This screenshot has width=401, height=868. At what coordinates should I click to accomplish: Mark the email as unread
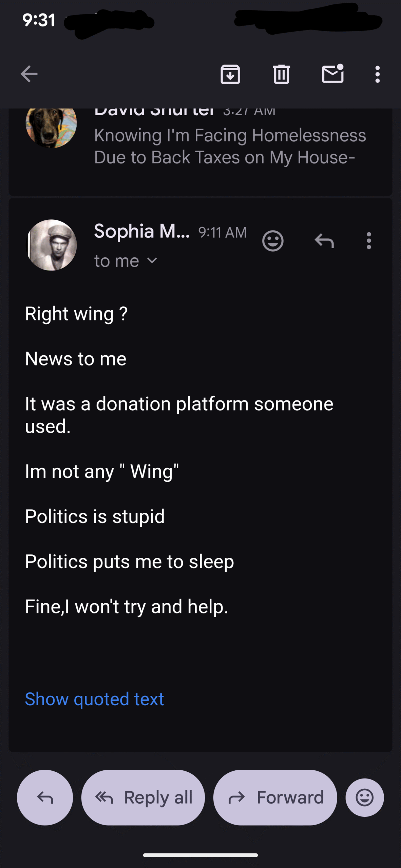332,74
